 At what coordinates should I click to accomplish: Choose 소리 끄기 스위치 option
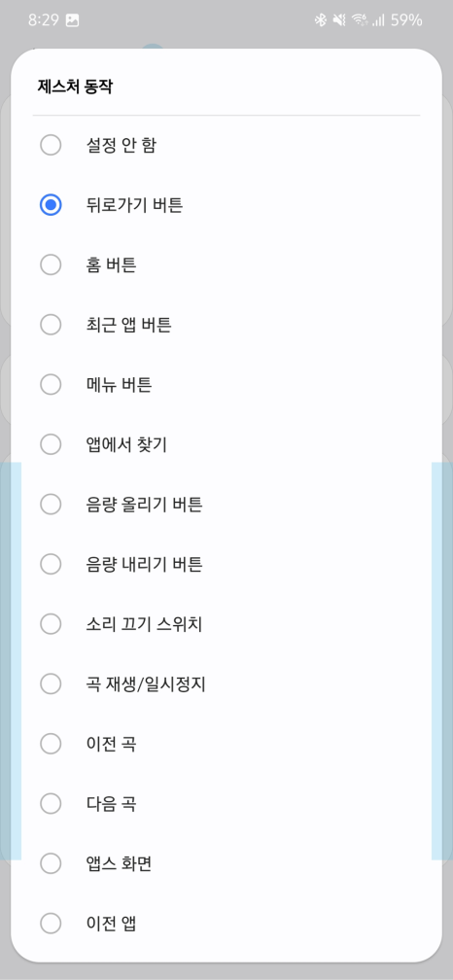point(226,625)
